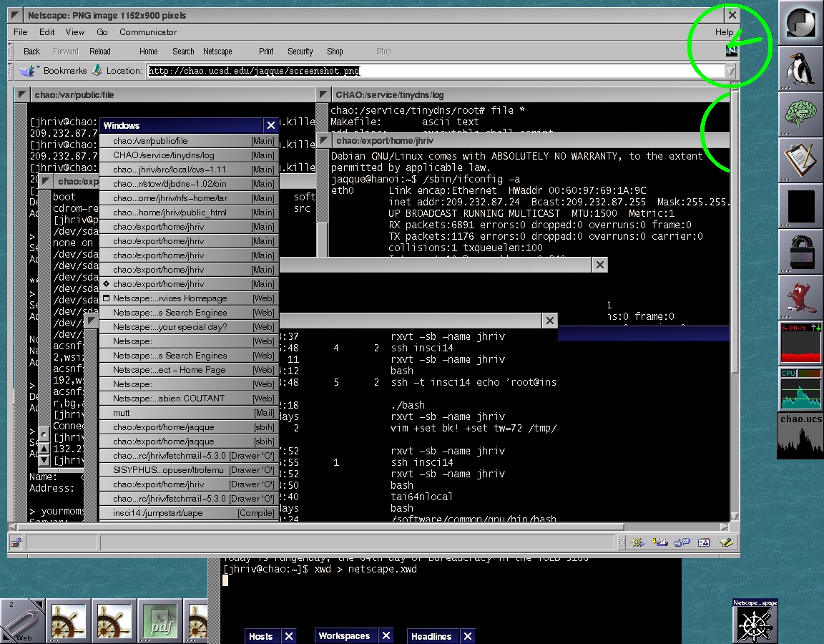
Task: Click the horizontal scrollbar right arrow
Action: 725,526
